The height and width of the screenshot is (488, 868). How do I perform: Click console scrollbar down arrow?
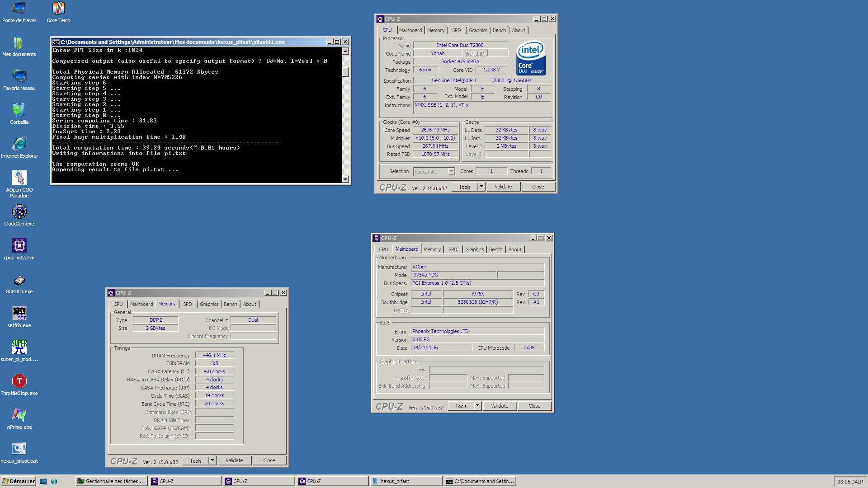[345, 179]
